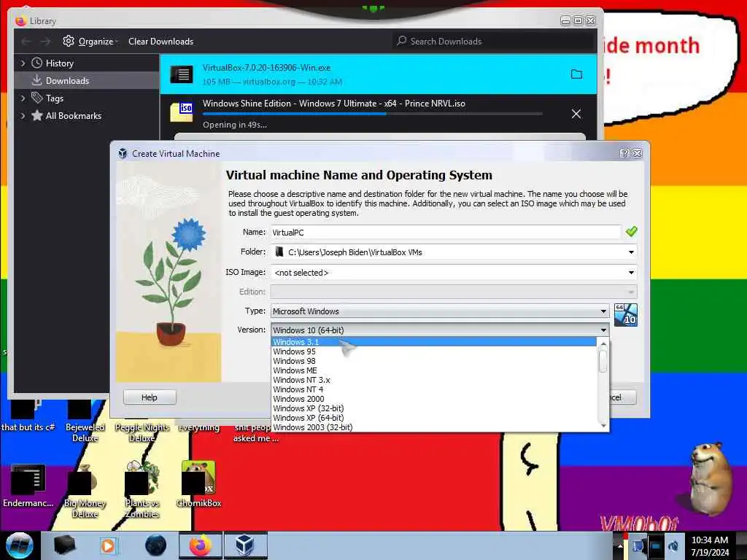
Task: Open Plants vs Zombies desktop shortcut
Action: (x=142, y=489)
